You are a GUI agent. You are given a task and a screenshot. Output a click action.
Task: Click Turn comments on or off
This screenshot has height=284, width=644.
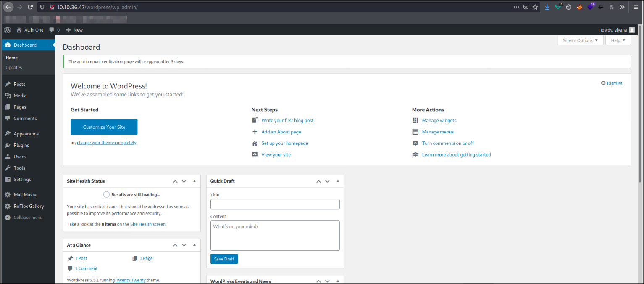pos(448,143)
